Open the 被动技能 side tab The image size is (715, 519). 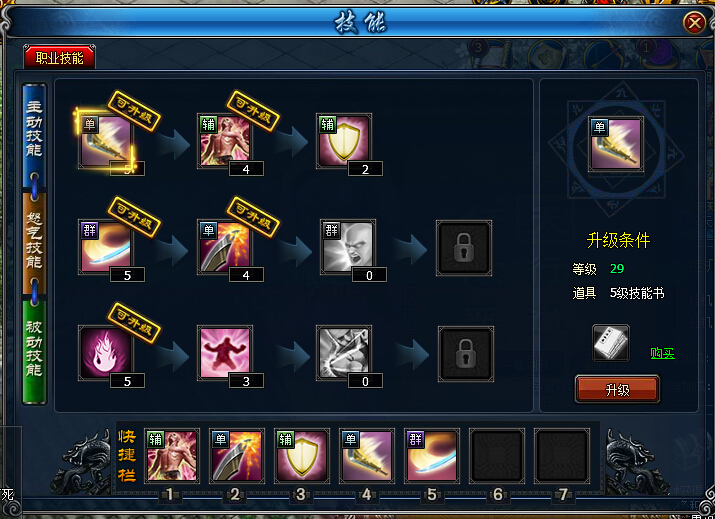point(34,350)
